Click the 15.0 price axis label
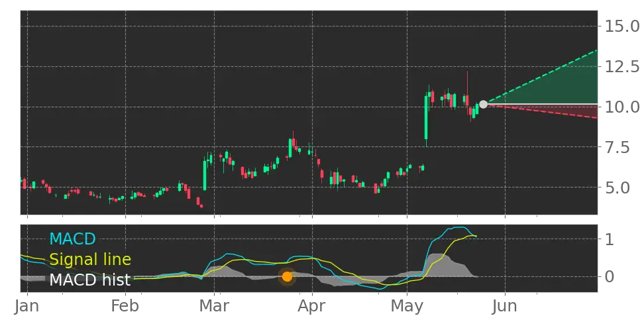This screenshot has width=644, height=322. click(622, 27)
